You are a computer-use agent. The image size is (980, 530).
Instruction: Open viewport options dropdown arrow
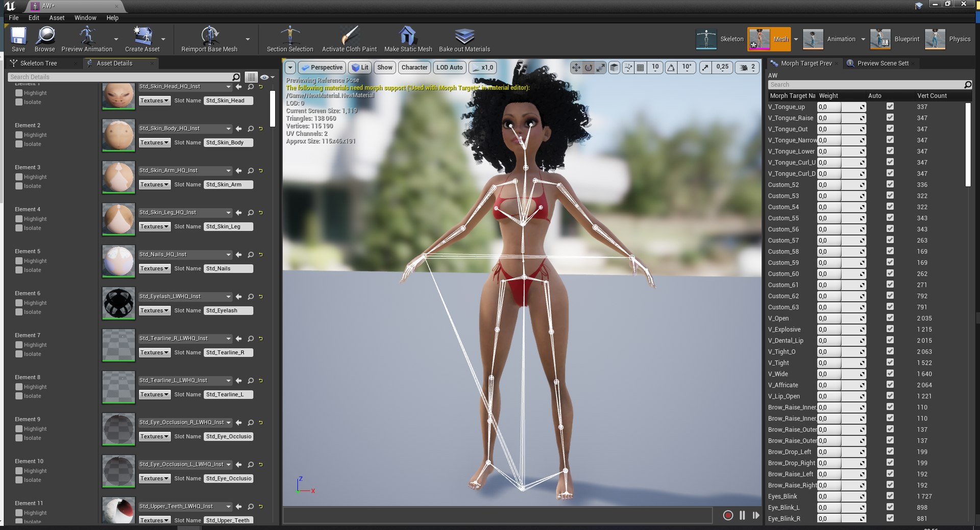pos(290,67)
